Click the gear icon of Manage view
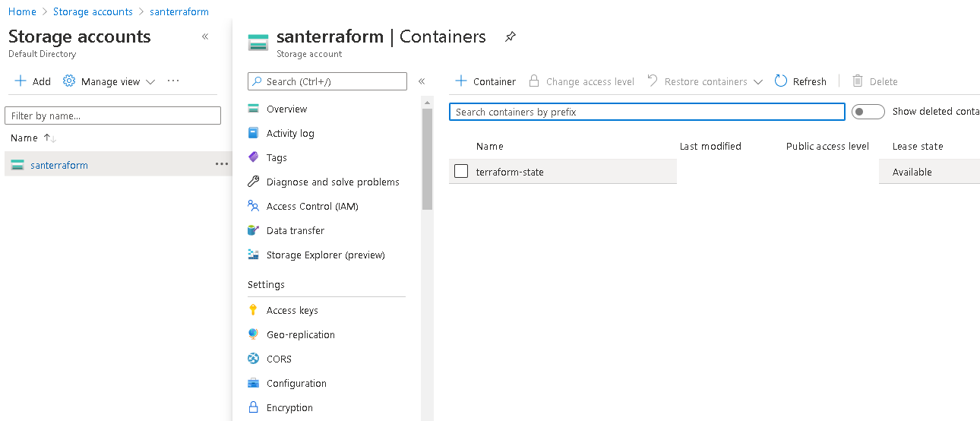The image size is (980, 421). click(69, 81)
